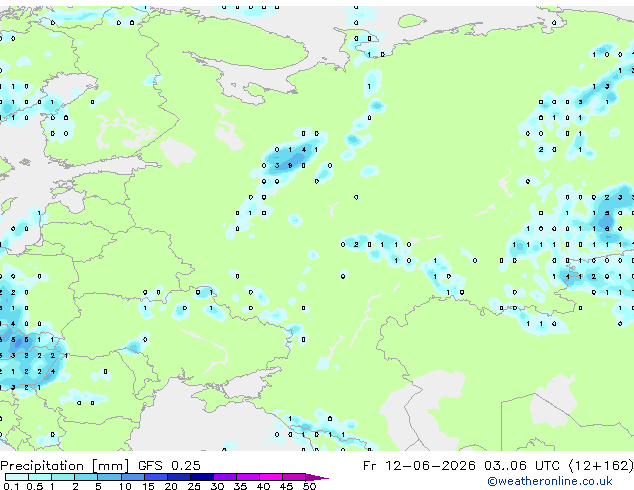This screenshot has width=634, height=490.
Task: Click the legend label "0.5"
Action: point(35,486)
